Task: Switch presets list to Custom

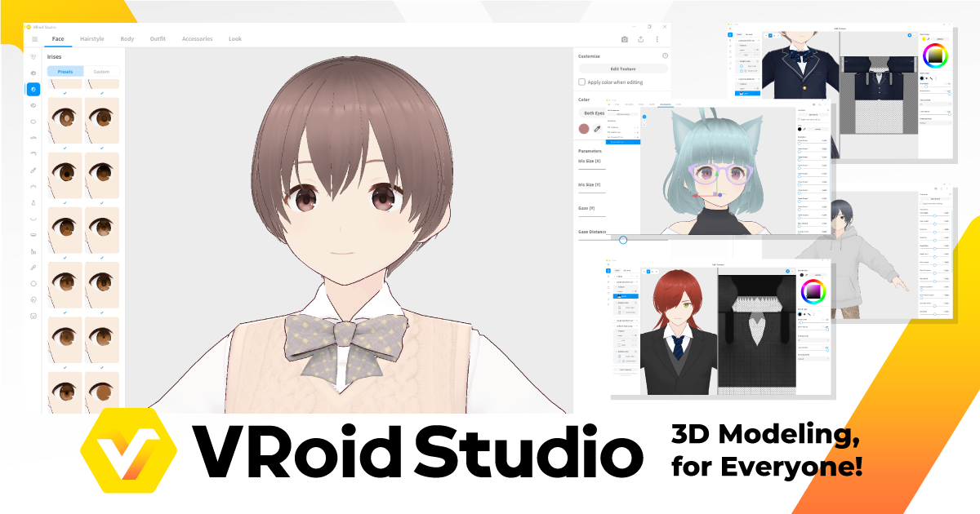Action: (102, 71)
